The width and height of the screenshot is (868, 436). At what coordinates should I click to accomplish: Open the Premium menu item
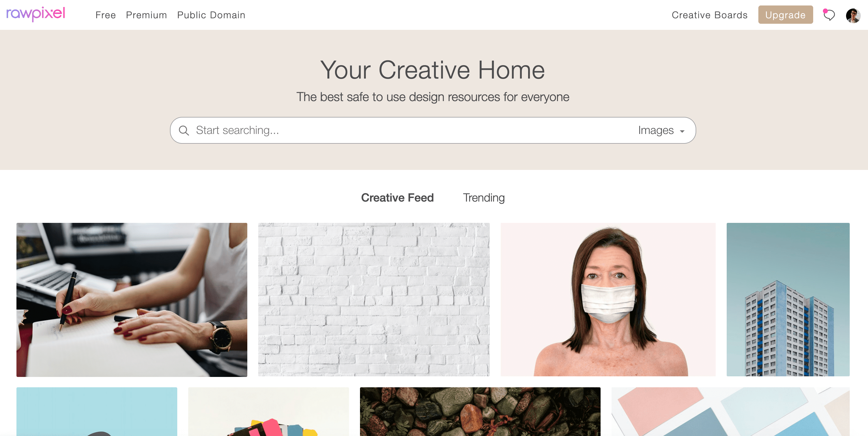(146, 15)
